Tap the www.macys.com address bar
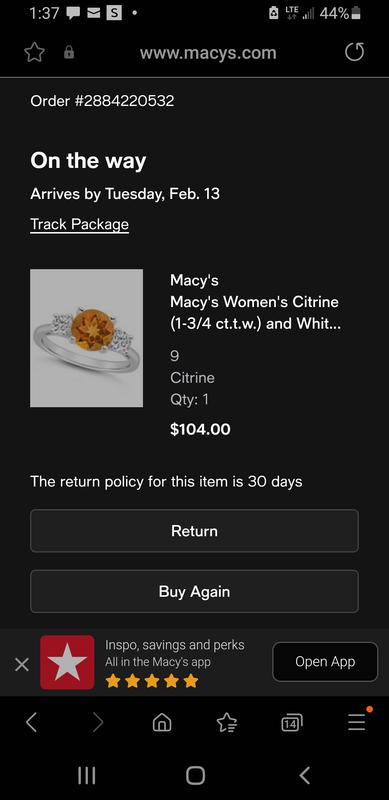This screenshot has height=800, width=389. tap(208, 53)
